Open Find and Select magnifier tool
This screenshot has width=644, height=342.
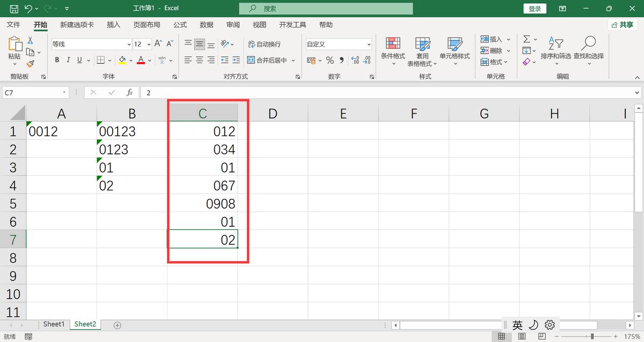588,48
